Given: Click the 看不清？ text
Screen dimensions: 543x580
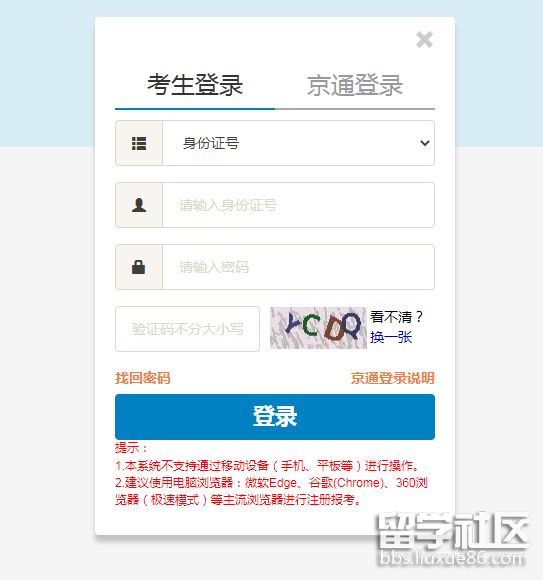Looking at the screenshot, I should (x=396, y=317).
